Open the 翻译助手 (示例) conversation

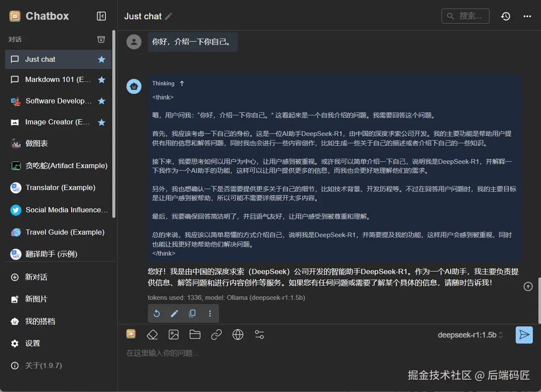[58, 254]
